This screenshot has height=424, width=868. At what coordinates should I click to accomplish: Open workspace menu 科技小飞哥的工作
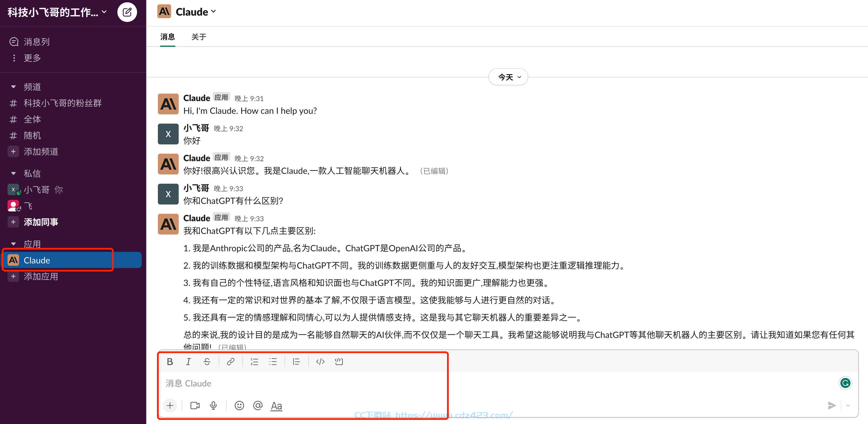click(57, 12)
